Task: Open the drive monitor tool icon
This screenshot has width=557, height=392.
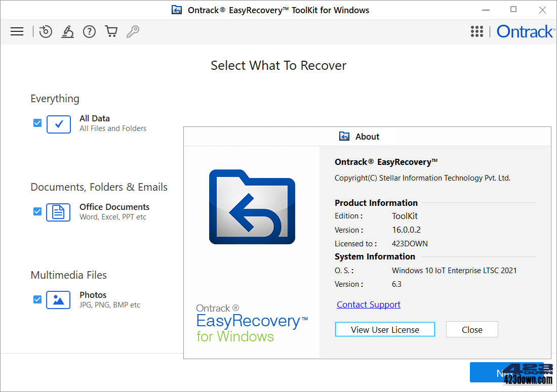Action: (x=67, y=31)
